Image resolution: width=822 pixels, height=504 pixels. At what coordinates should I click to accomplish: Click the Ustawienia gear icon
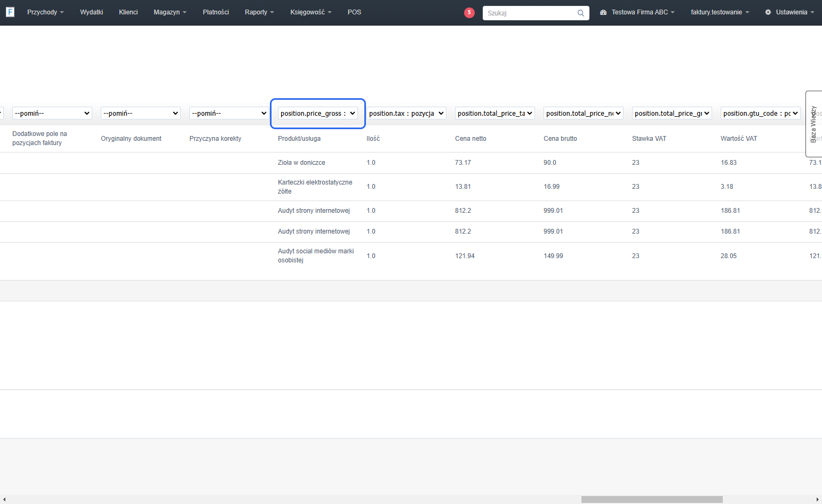pos(768,12)
